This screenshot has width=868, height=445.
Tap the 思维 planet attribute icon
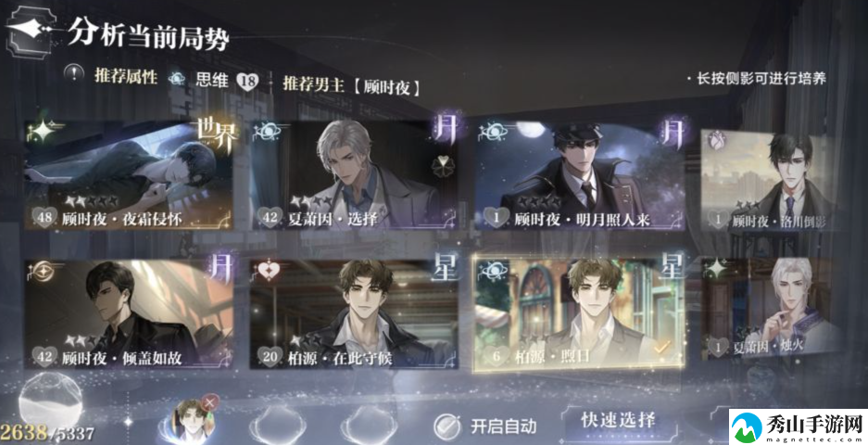177,79
